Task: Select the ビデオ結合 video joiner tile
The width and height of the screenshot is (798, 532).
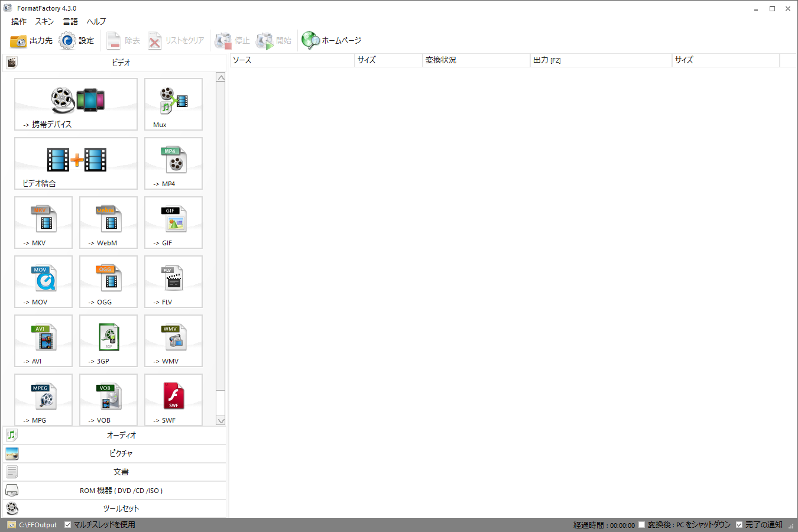Action: [x=76, y=163]
